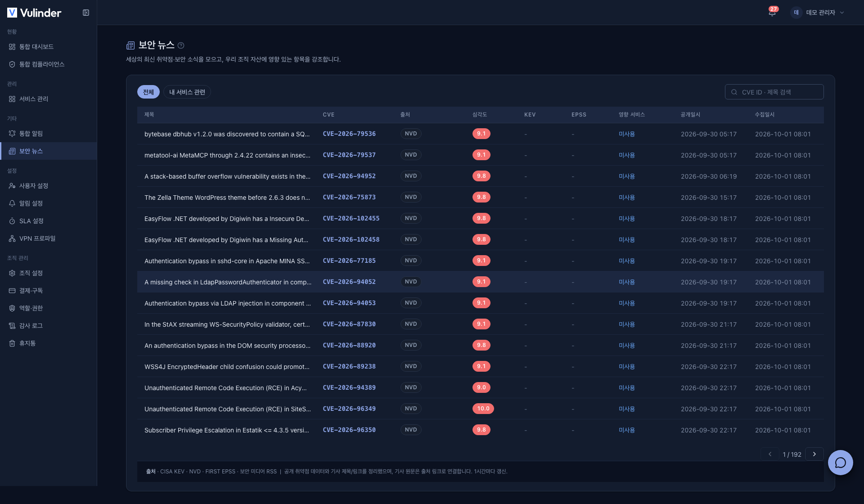Click the dashboard grid icon beside 통합 대시보드
The width and height of the screenshot is (864, 504).
[12, 47]
